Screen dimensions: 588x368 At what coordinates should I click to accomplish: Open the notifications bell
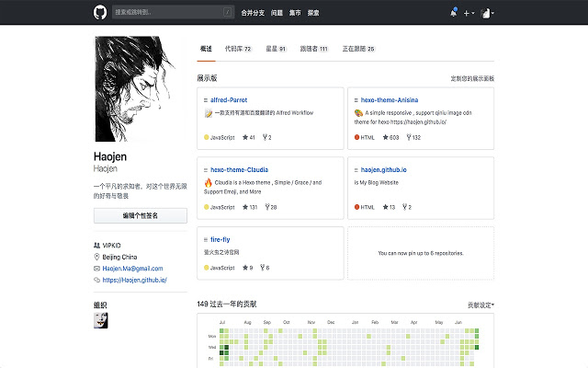[x=453, y=13]
